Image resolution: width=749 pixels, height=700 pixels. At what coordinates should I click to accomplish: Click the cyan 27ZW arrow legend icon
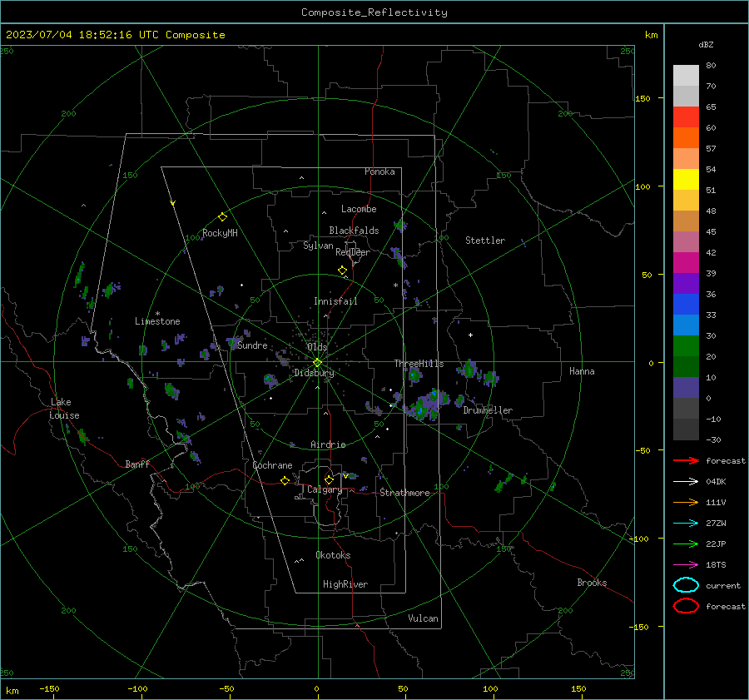pyautogui.click(x=686, y=524)
